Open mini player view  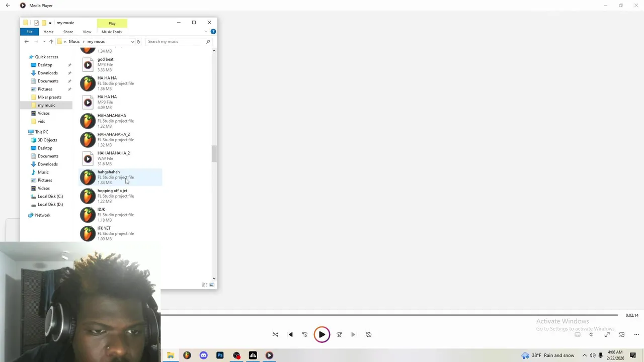[x=622, y=334]
